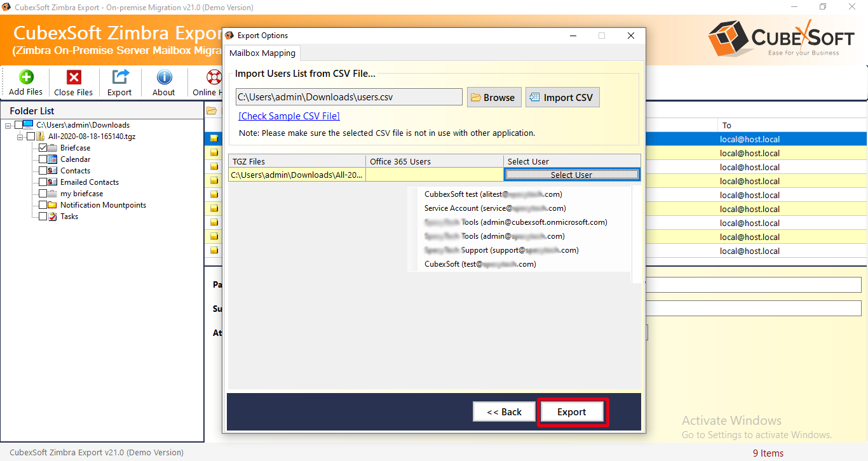Click the Online Help lifebuoy icon

[x=214, y=77]
